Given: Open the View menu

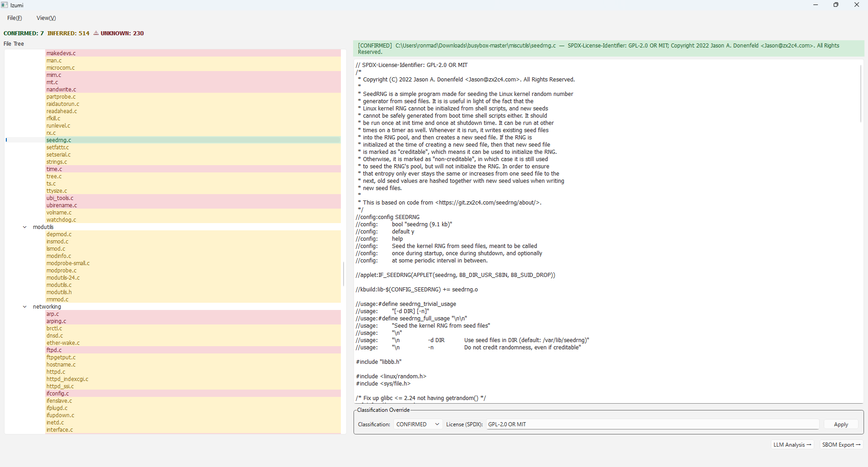Looking at the screenshot, I should coord(46,18).
